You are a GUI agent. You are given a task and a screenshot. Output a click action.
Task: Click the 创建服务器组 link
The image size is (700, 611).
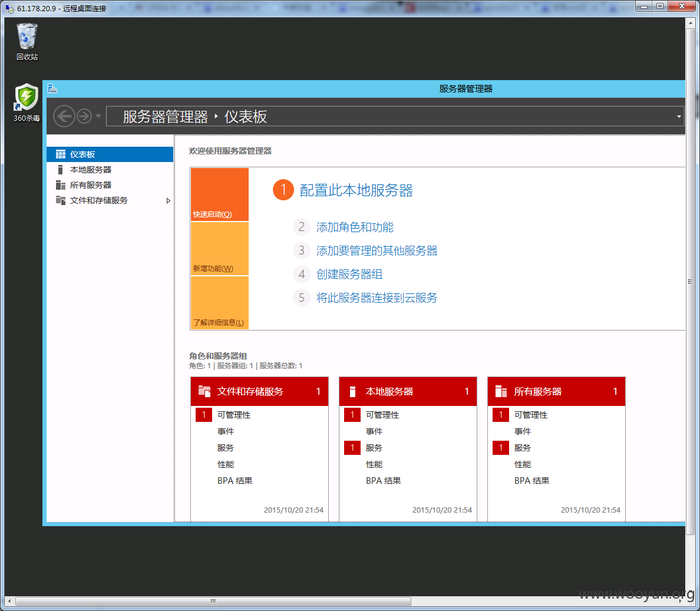click(x=349, y=274)
